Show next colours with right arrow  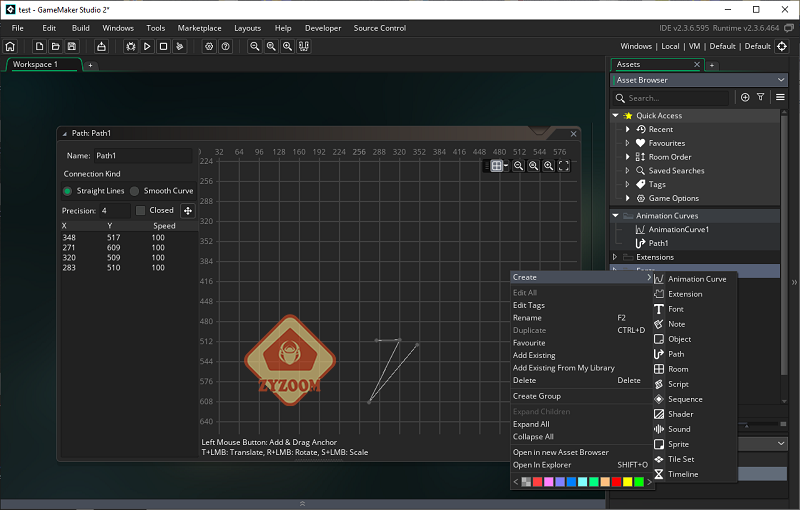pos(649,482)
